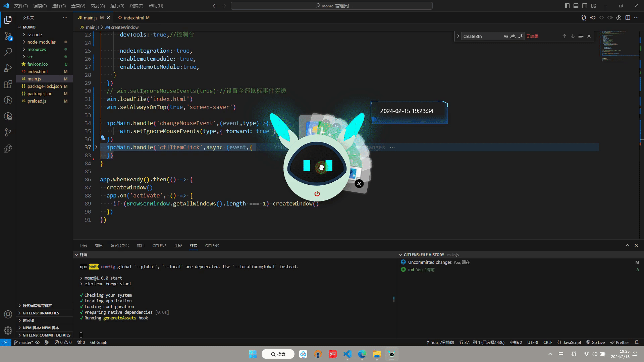Image resolution: width=644 pixels, height=362 pixels.
Task: Open Microsoft Edge from taskbar
Action: coord(362,354)
